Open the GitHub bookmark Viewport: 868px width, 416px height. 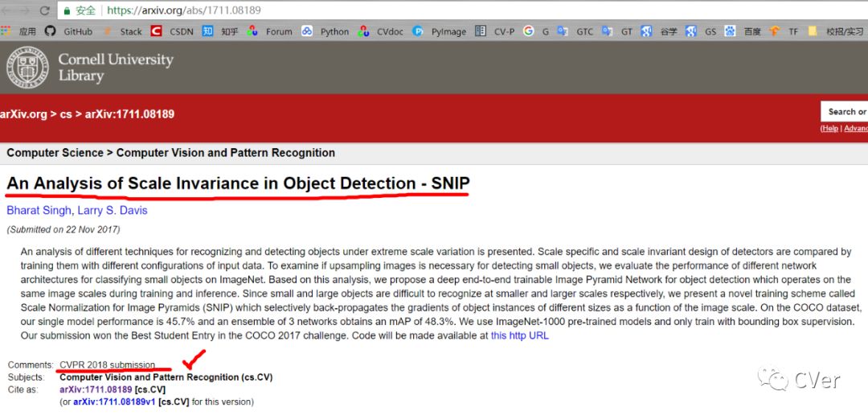(68, 31)
